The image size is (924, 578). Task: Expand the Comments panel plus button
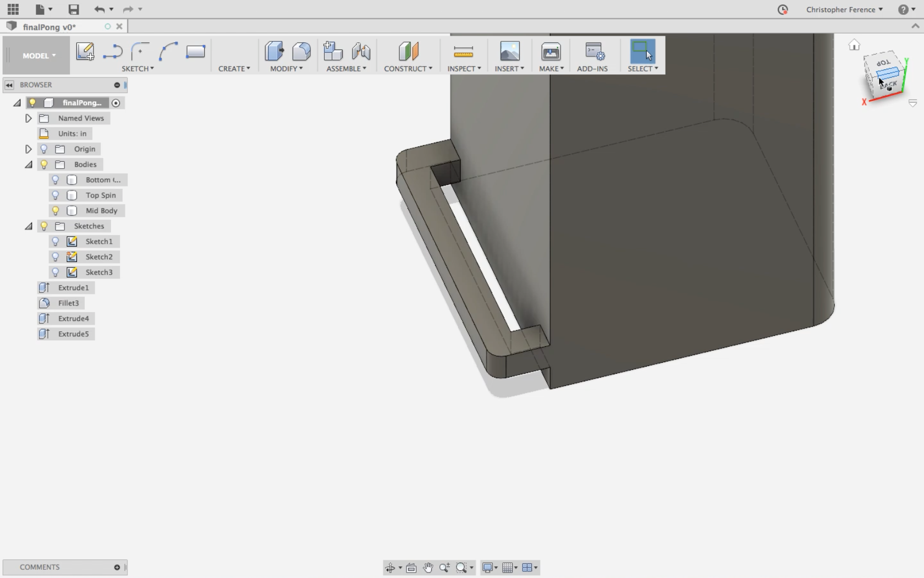(117, 567)
